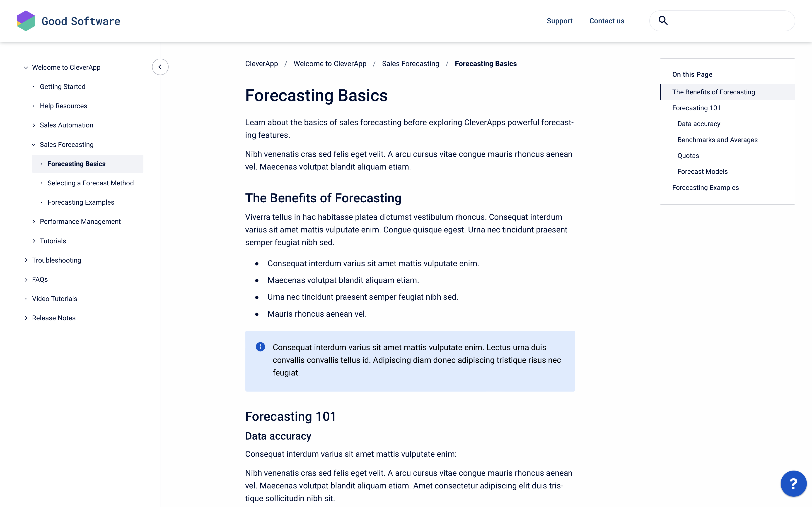
Task: Expand the Troubleshooting section
Action: [x=26, y=260]
